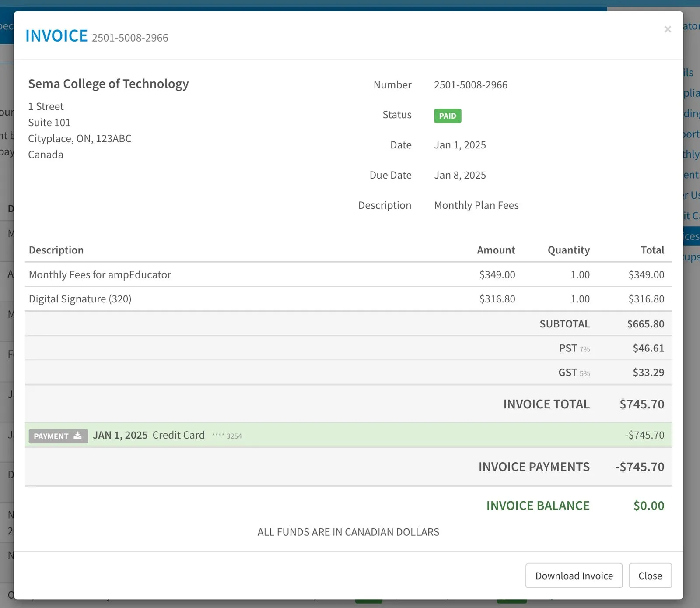
Task: Download the payment receipt via the PAYMENT badge
Action: point(58,436)
